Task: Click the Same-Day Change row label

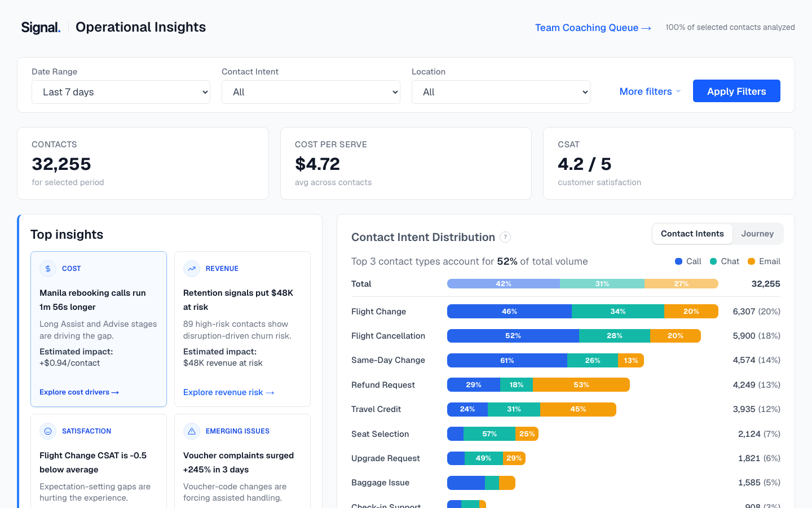Action: 388,360
